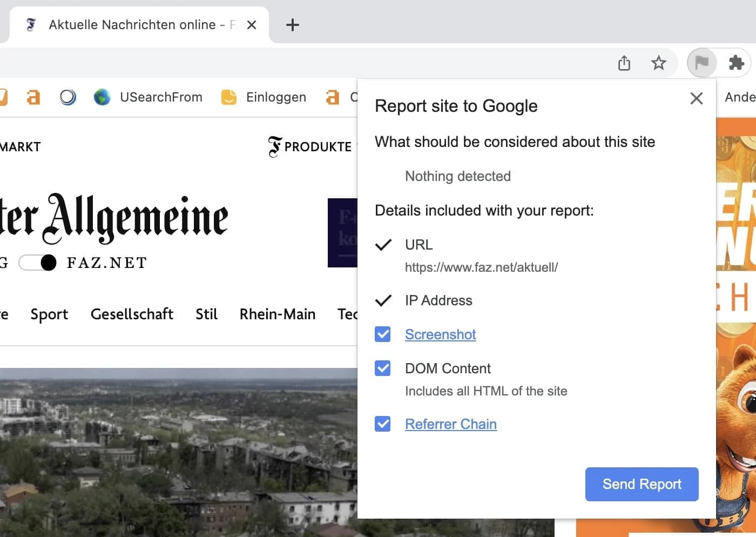The height and width of the screenshot is (537, 756).
Task: Click the flag icon for Suspicious Site Reporter
Action: pos(701,63)
